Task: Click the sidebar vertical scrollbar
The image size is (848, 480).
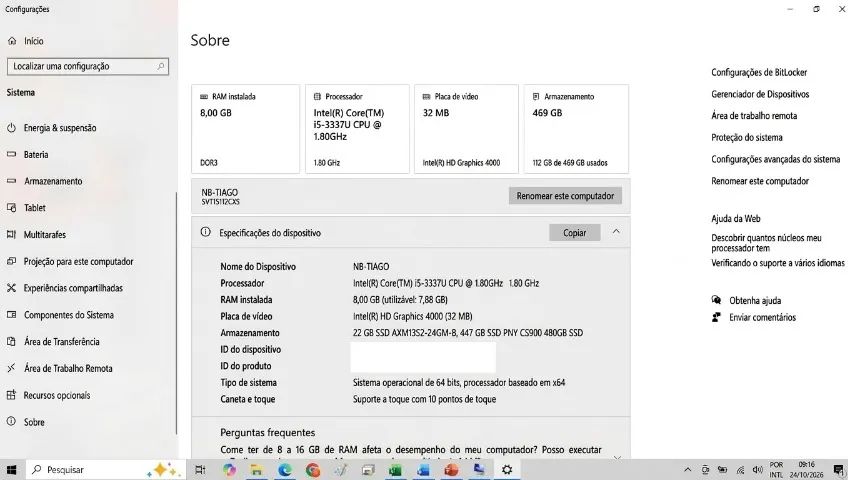Action: pos(176,314)
